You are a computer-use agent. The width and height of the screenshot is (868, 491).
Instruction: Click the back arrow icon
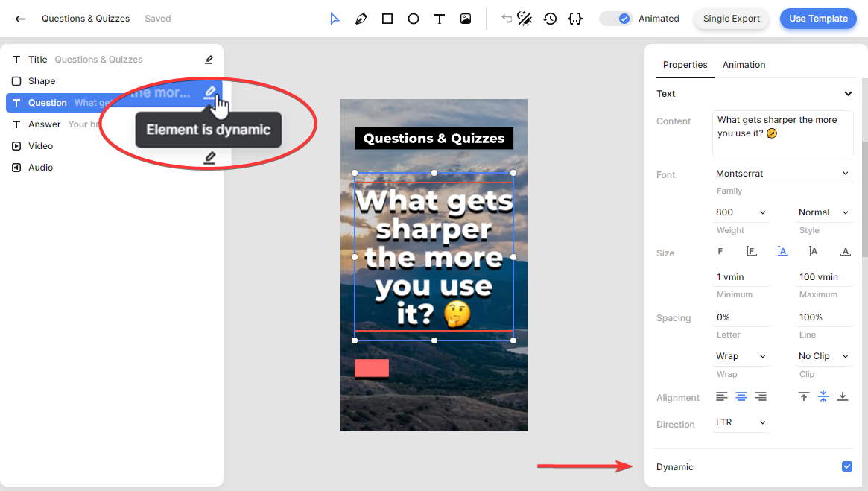click(20, 19)
